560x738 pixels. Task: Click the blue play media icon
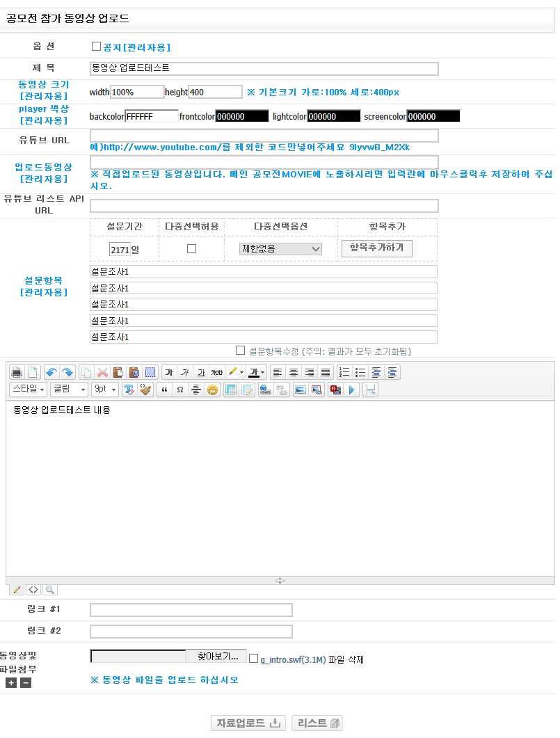(351, 390)
